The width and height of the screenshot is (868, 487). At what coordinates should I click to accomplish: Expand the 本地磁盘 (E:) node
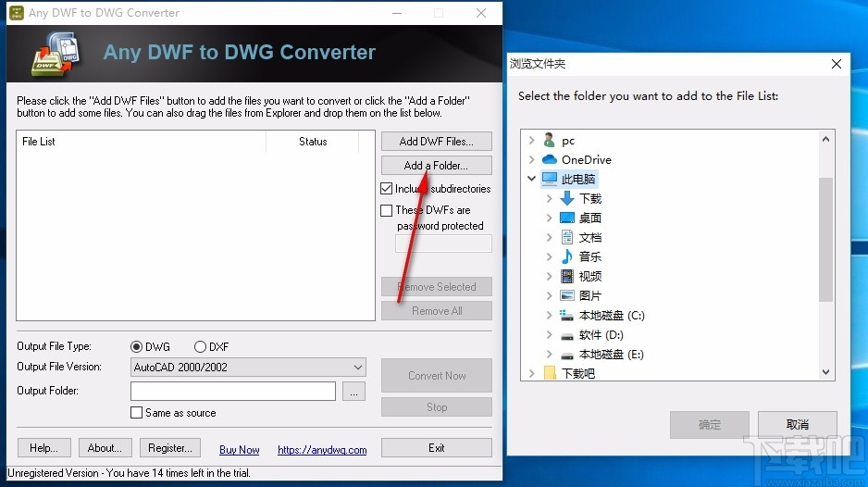tap(549, 354)
